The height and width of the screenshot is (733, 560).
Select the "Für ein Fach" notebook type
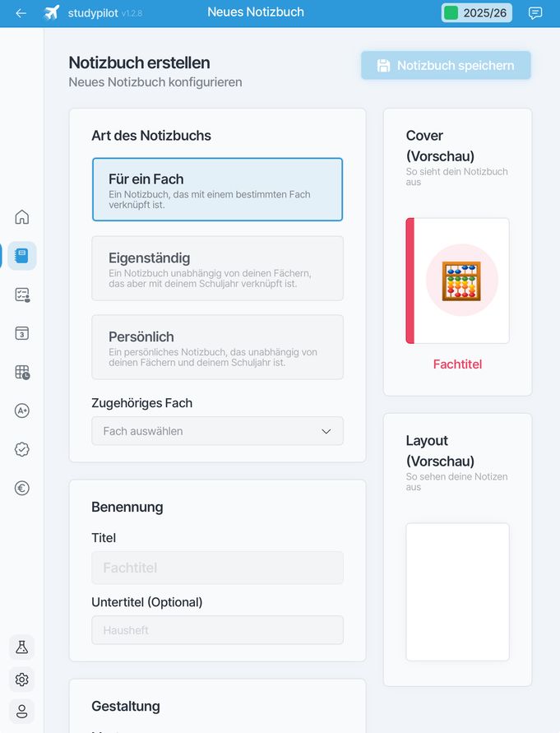click(x=217, y=189)
